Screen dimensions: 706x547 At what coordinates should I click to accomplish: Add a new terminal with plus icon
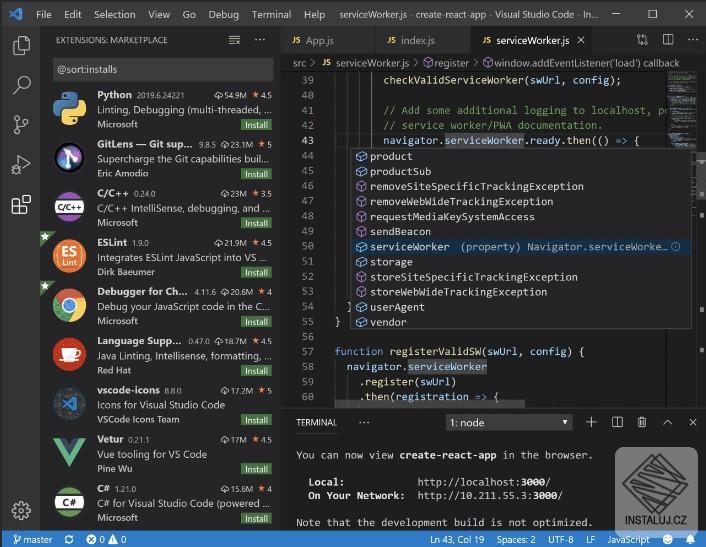(591, 422)
